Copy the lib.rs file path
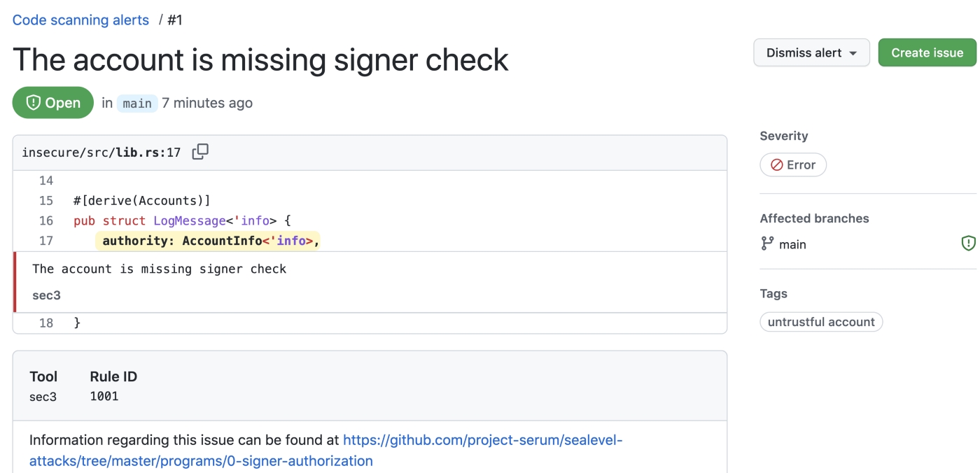 pos(200,152)
